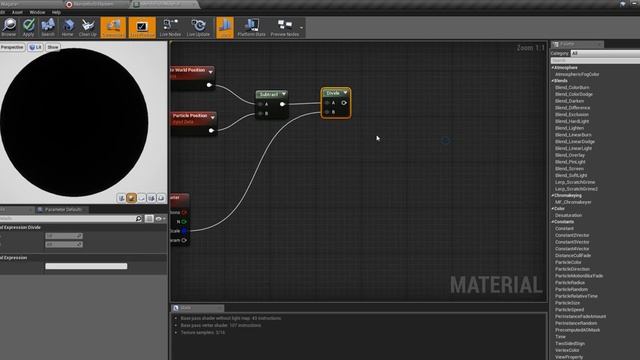Click the Details search magnifier icon

coord(139,219)
